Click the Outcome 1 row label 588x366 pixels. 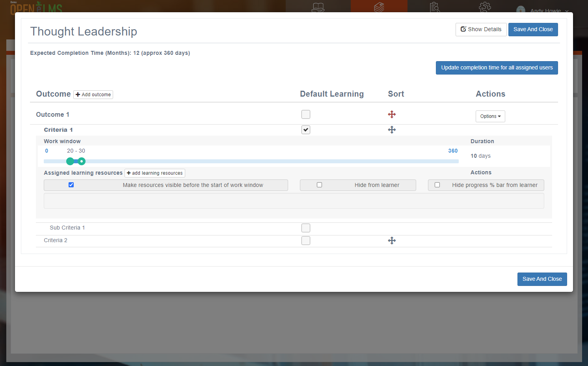(53, 115)
